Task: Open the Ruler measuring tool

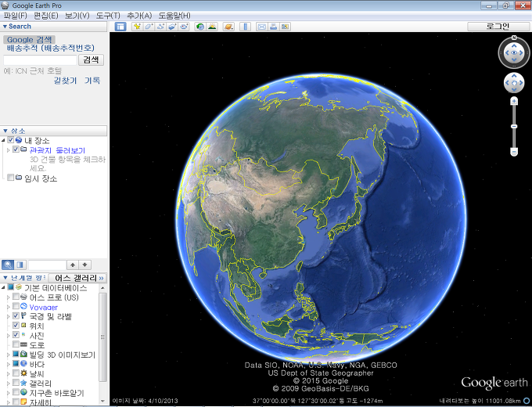Action: [x=246, y=27]
